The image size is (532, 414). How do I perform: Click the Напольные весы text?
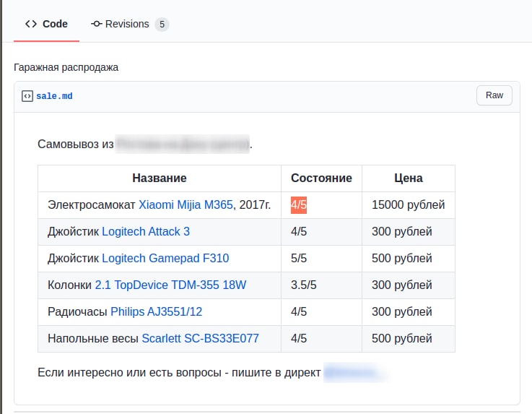[93, 339]
